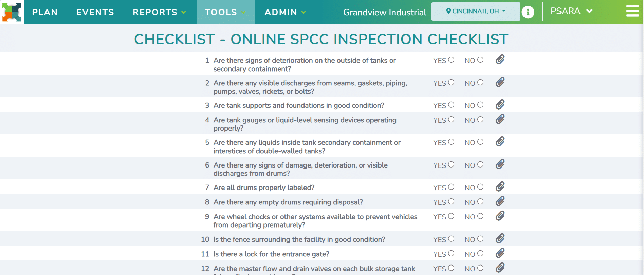Open the Admin menu
Image resolution: width=644 pixels, height=275 pixels.
click(x=285, y=12)
